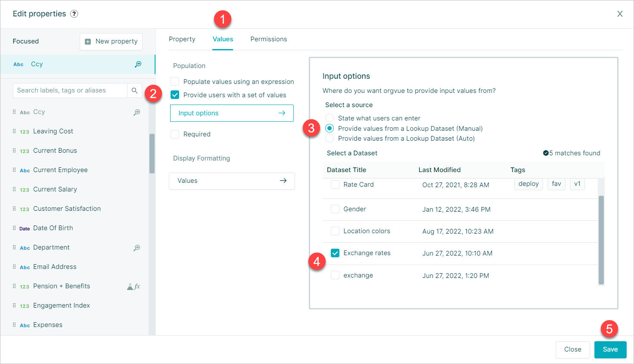Open the Values display formatting section
The image size is (634, 364).
coord(232,181)
